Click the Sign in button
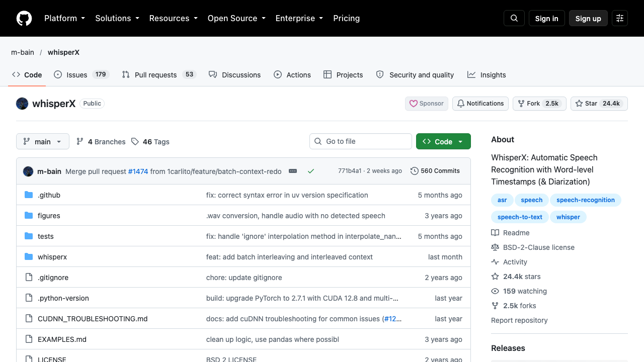Screen dimensions: 644x362 (547, 18)
